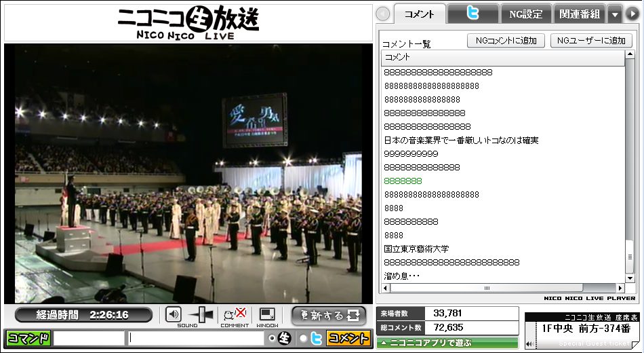644x353 pixels.
Task: Click the seat label 1F中央 前方-374番
Action: point(586,328)
